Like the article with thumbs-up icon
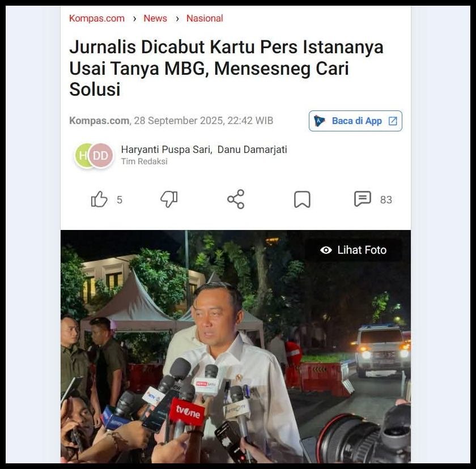Screen dimensions: 476x469 pyautogui.click(x=99, y=199)
